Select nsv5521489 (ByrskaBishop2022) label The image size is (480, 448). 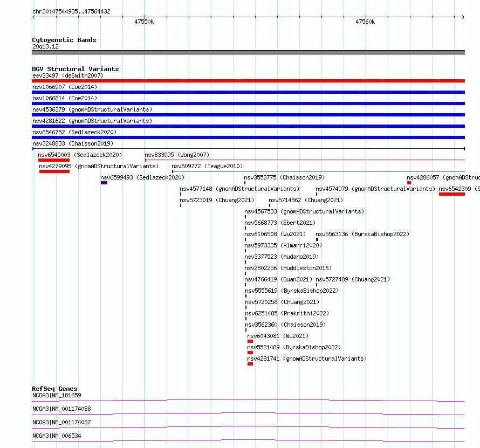click(294, 347)
